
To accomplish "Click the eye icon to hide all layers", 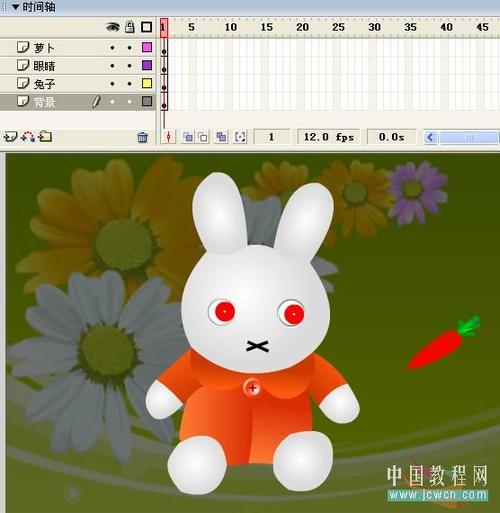I will click(113, 27).
